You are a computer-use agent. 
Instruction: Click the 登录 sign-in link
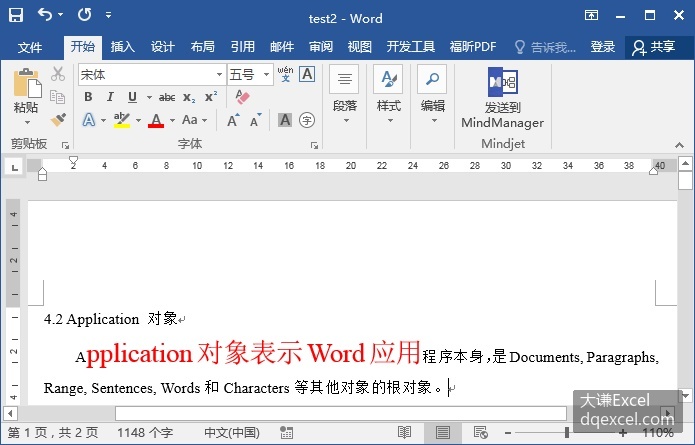[603, 47]
